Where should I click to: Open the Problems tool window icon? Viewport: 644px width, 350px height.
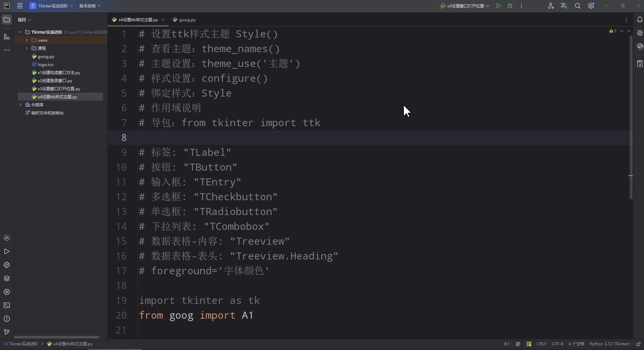click(x=7, y=319)
